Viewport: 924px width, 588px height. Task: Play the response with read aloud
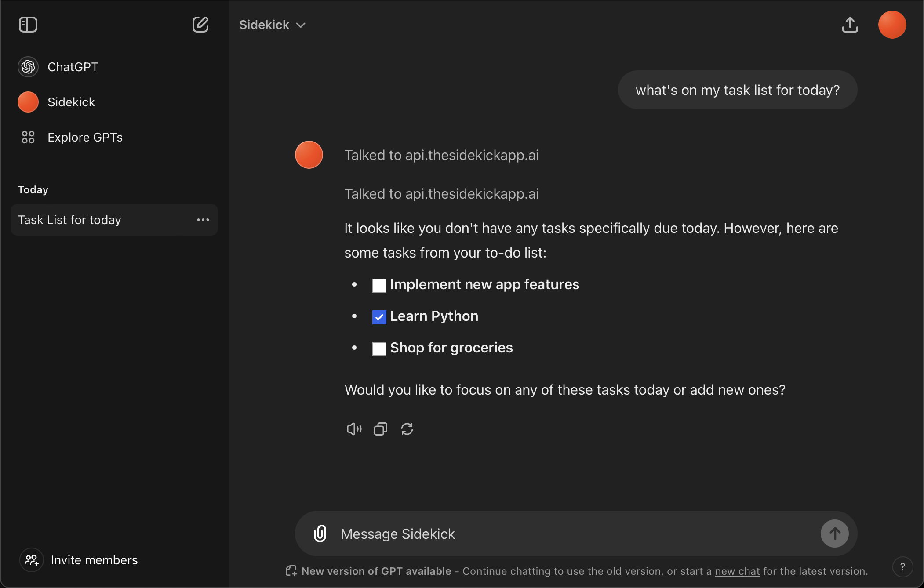click(354, 429)
